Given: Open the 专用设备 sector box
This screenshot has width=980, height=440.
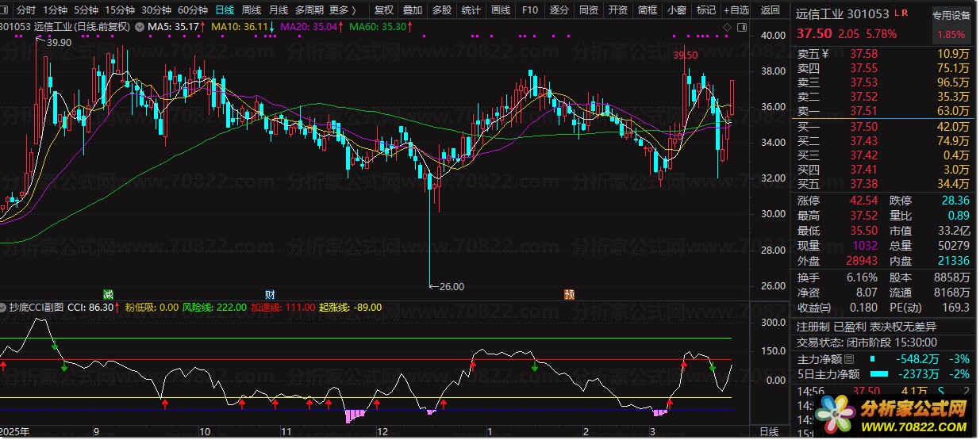Looking at the screenshot, I should [x=951, y=14].
